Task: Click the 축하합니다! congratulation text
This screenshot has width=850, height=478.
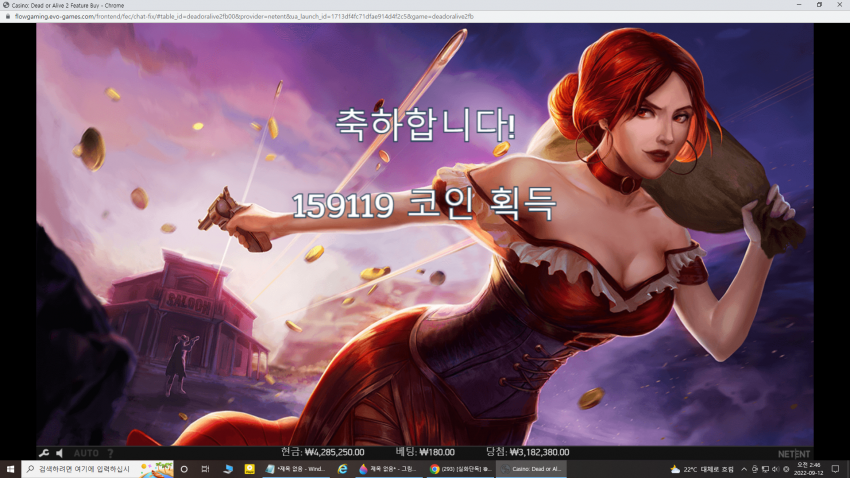Action: click(425, 124)
